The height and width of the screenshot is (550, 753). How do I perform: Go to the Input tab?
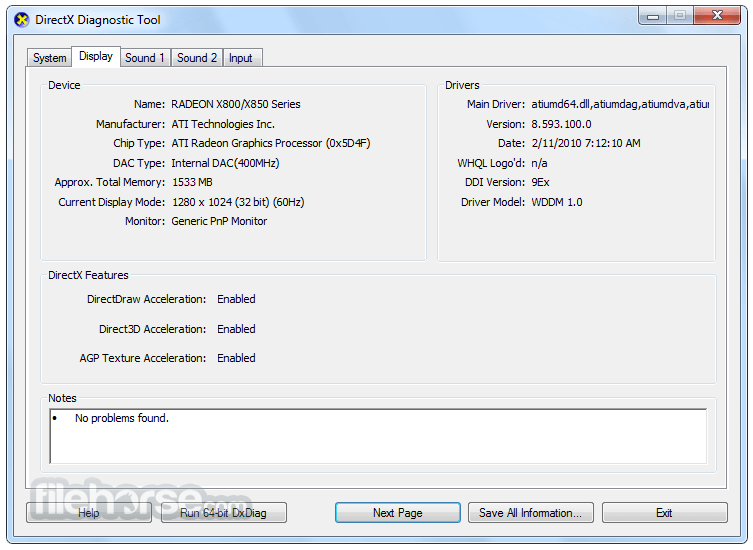click(241, 58)
